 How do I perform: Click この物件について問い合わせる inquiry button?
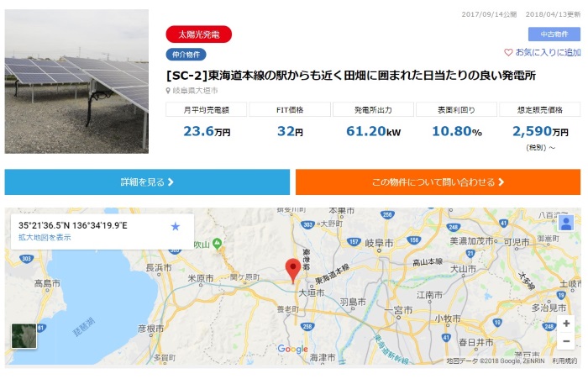438,182
